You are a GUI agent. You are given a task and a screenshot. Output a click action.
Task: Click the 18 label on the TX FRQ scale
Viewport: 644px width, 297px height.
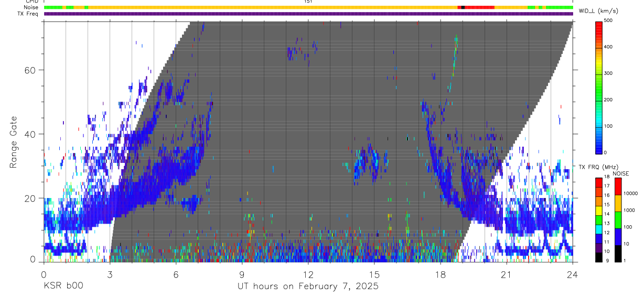coord(606,177)
